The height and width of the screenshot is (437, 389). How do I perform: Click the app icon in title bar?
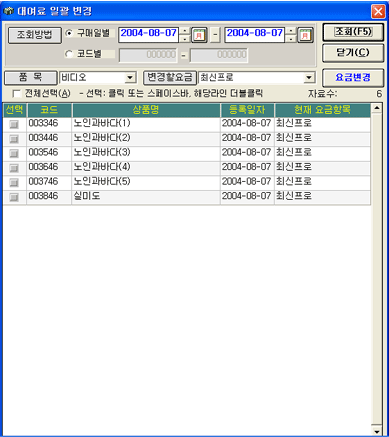tap(8, 11)
